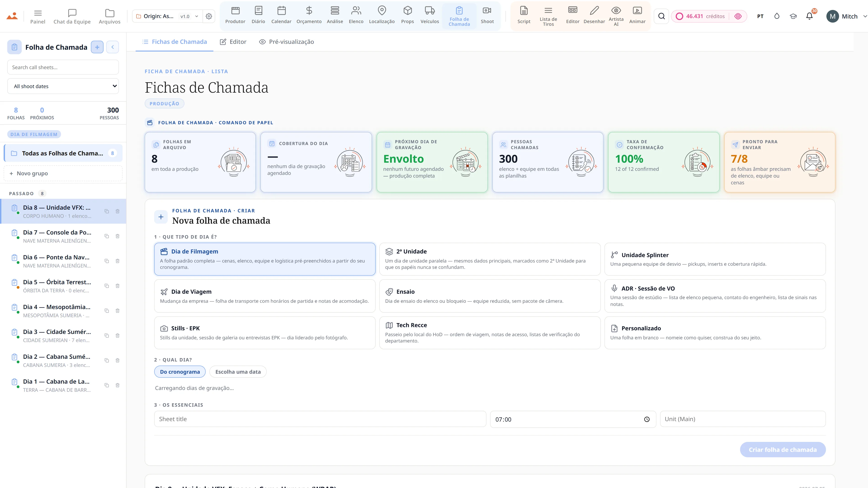Click the search magnifier icon

coord(661,16)
